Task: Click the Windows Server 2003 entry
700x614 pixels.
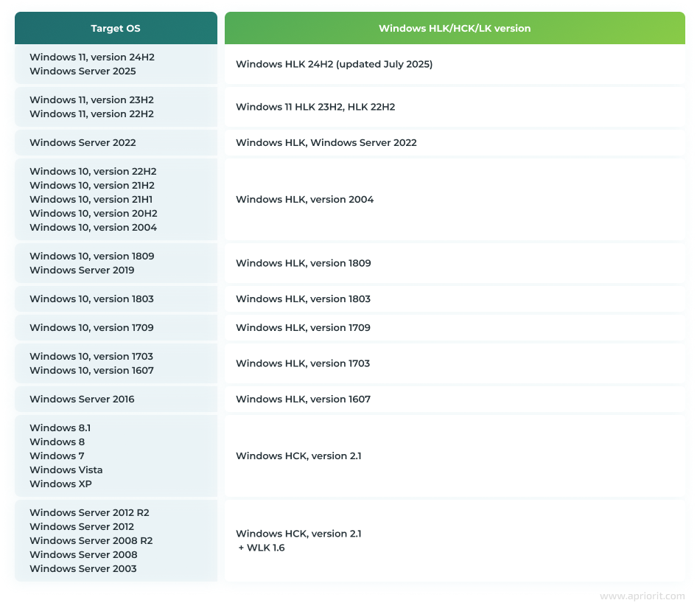Action: (x=83, y=568)
